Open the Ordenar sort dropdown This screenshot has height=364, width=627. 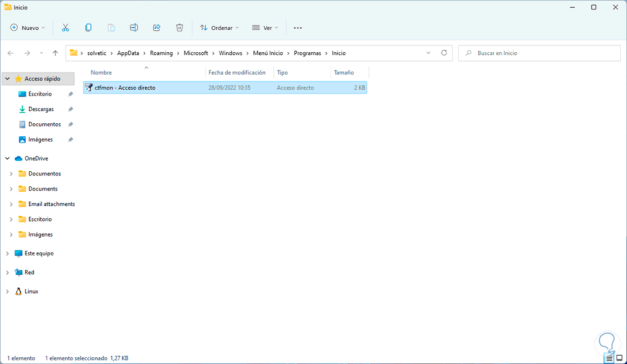(x=219, y=28)
